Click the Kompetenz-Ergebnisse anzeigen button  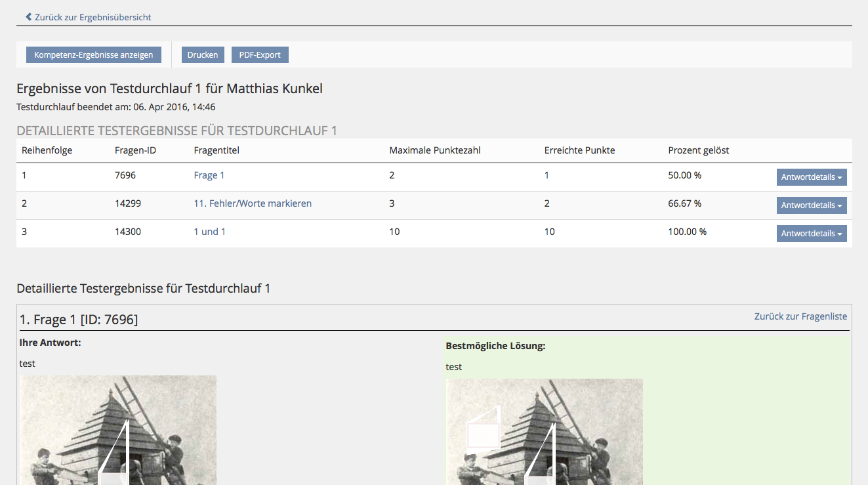pos(93,55)
